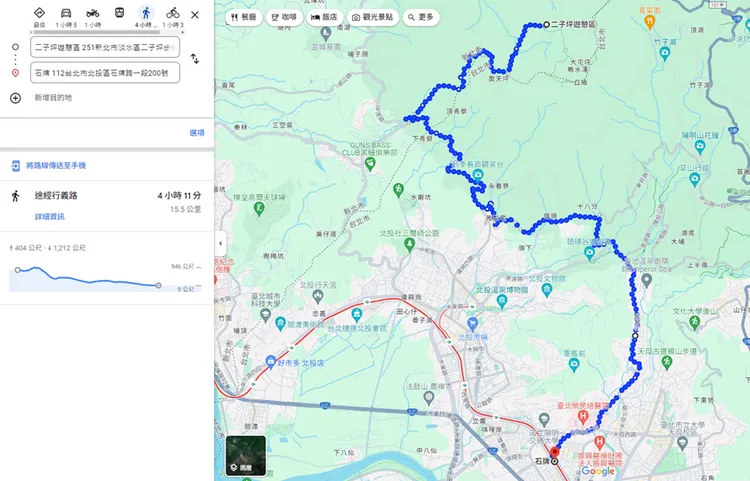The image size is (750, 481).
Task: Swap start point and destination
Action: (195, 59)
